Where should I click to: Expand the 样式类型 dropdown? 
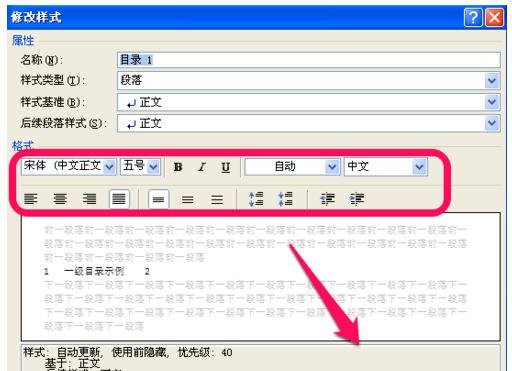(x=492, y=81)
